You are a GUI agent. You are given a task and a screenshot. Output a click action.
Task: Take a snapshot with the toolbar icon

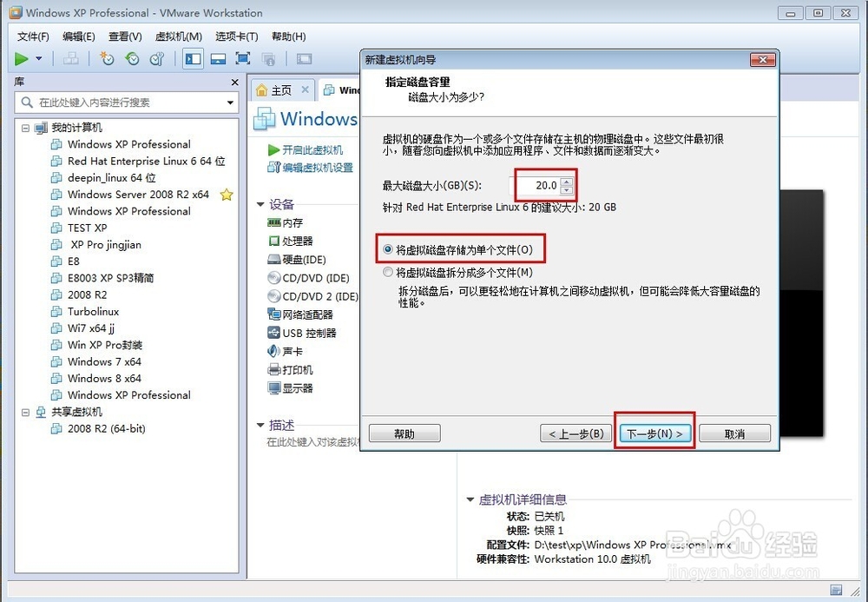pyautogui.click(x=106, y=59)
